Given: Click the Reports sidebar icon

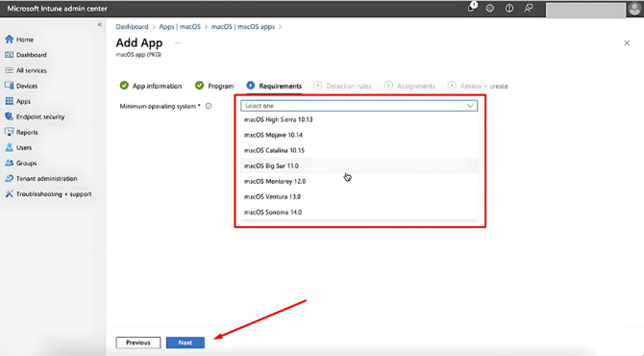Looking at the screenshot, I should point(9,132).
